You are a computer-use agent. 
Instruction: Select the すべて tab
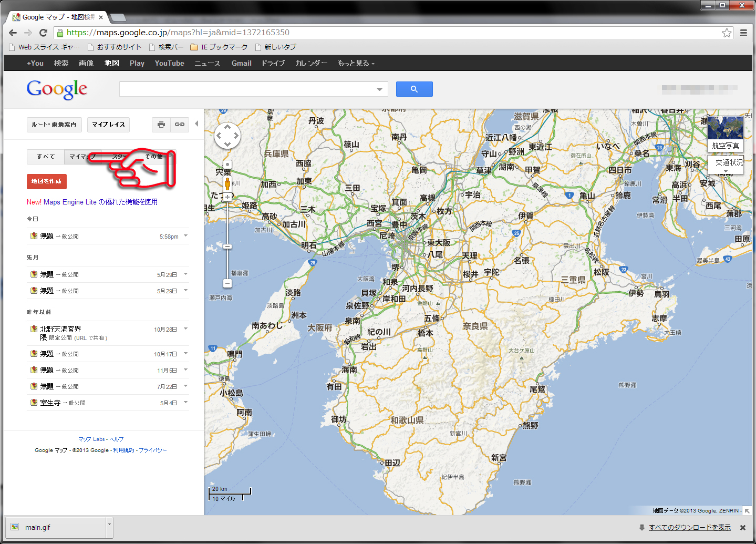pos(46,157)
